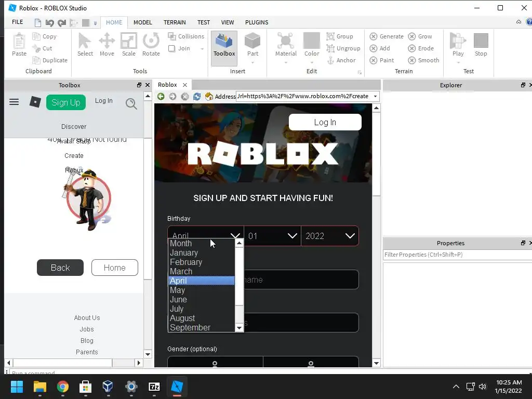The width and height of the screenshot is (532, 399).
Task: Click the Undo arrow in quick access bar
Action: coord(50,23)
